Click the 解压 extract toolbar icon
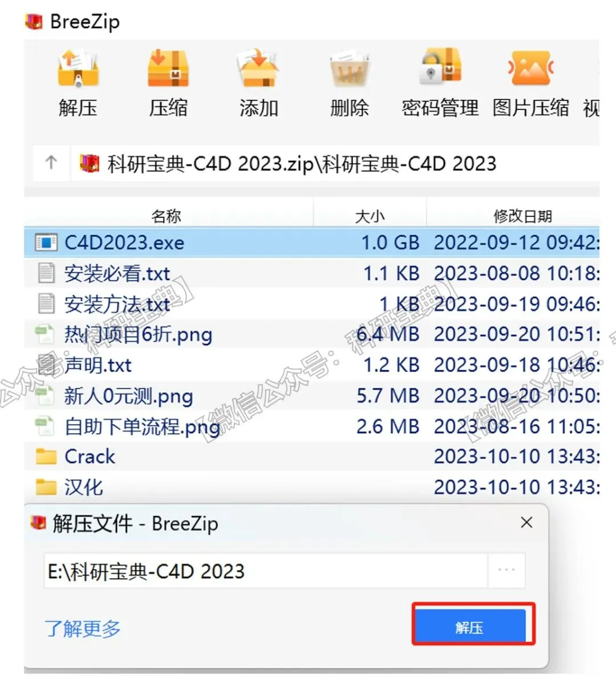Viewport: 616px width, 678px height. coord(78,68)
